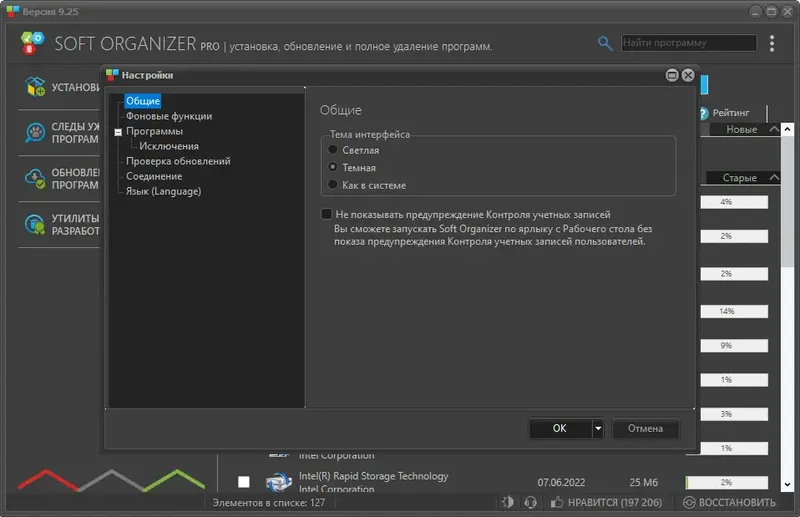Image resolution: width=800 pixels, height=517 pixels.
Task: Click the 9% rating bar
Action: [734, 346]
